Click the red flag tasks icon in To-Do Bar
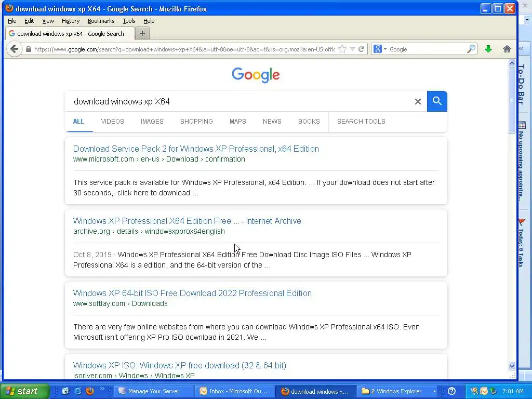 pos(522,222)
